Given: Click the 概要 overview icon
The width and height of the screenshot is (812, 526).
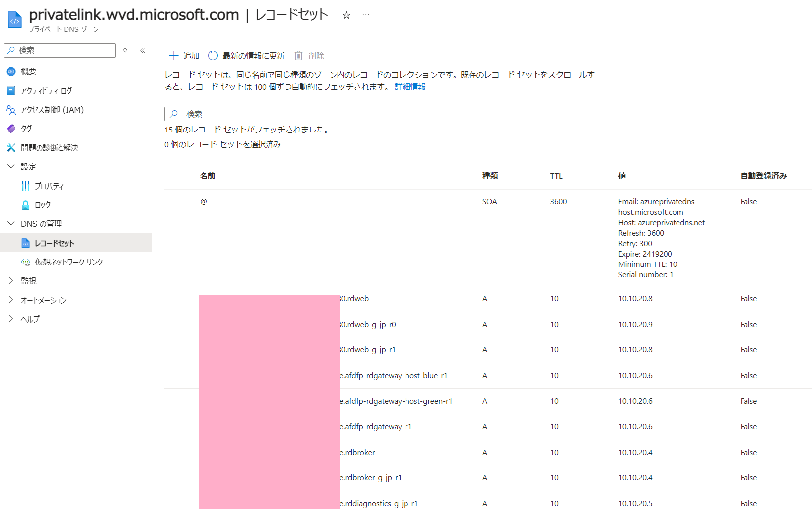Looking at the screenshot, I should pyautogui.click(x=11, y=71).
